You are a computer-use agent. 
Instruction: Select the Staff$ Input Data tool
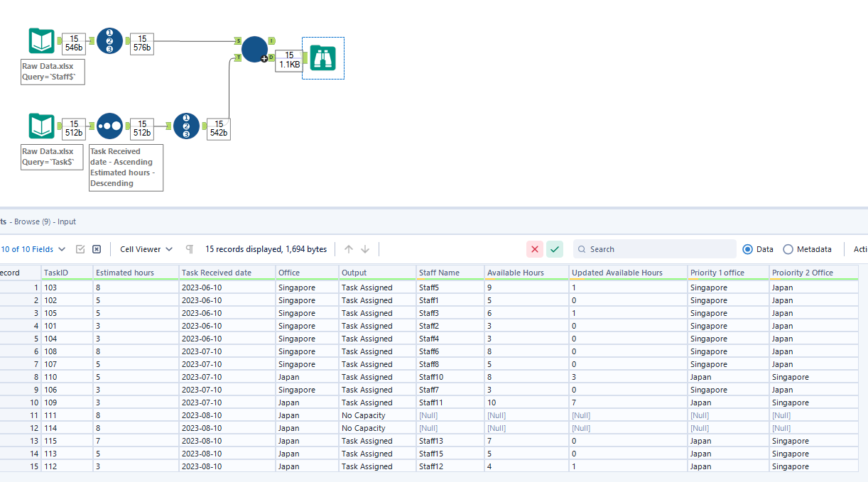(41, 41)
